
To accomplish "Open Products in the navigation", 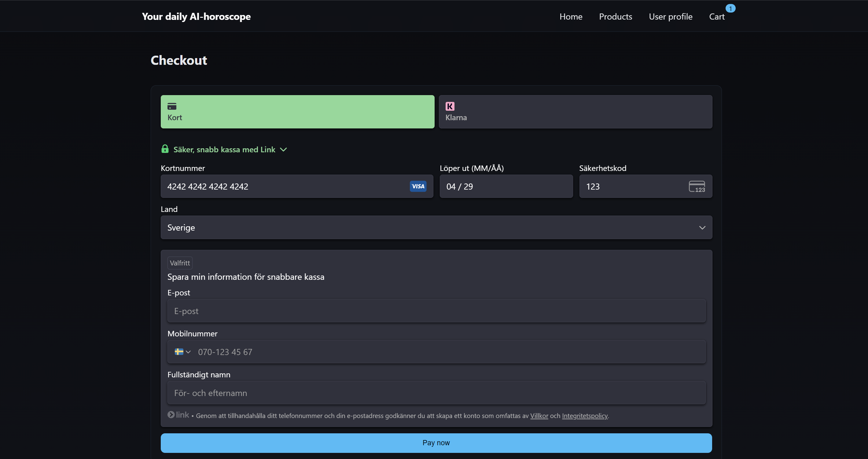I will (615, 17).
